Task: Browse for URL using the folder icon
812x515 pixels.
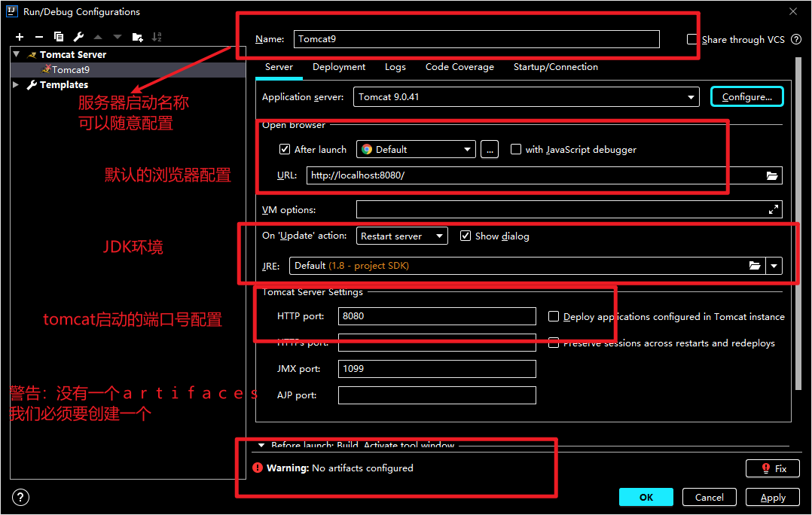Action: point(772,175)
